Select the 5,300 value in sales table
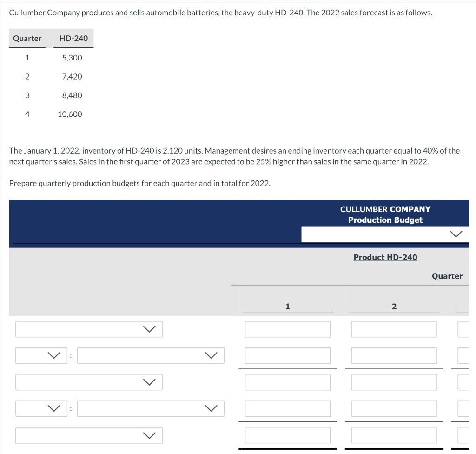This screenshot has width=476, height=454. click(72, 58)
